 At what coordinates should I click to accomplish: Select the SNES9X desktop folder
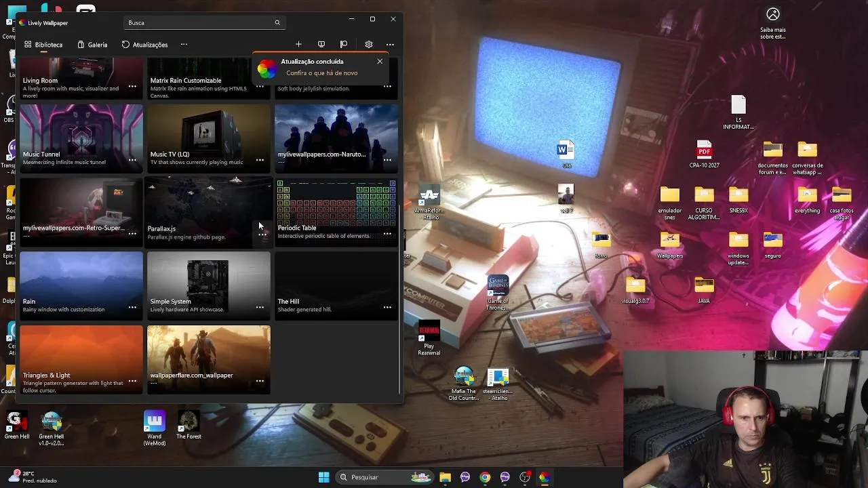pos(738,200)
